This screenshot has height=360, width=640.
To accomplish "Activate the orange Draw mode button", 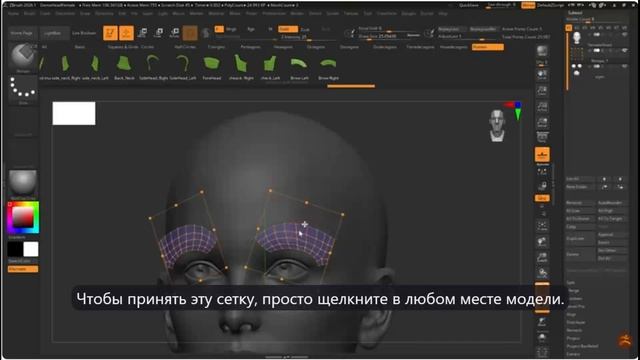I will pos(126,33).
